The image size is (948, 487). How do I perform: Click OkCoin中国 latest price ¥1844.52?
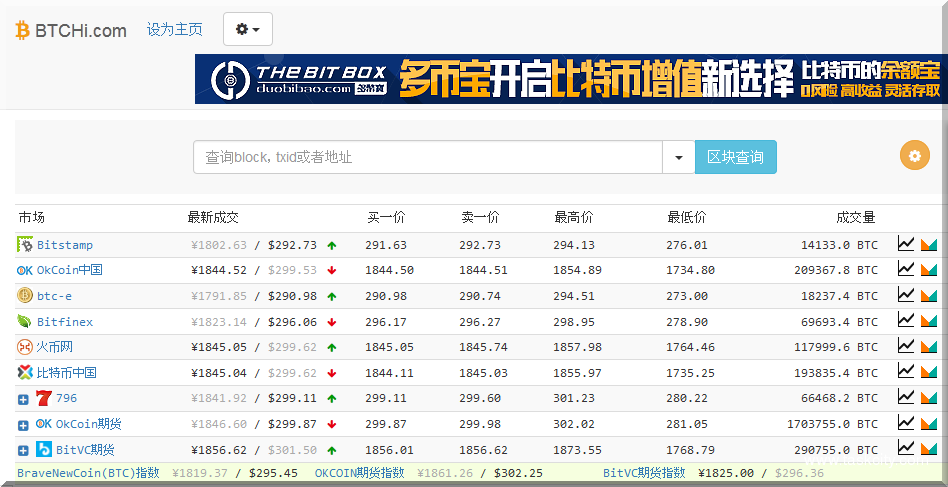coord(219,270)
